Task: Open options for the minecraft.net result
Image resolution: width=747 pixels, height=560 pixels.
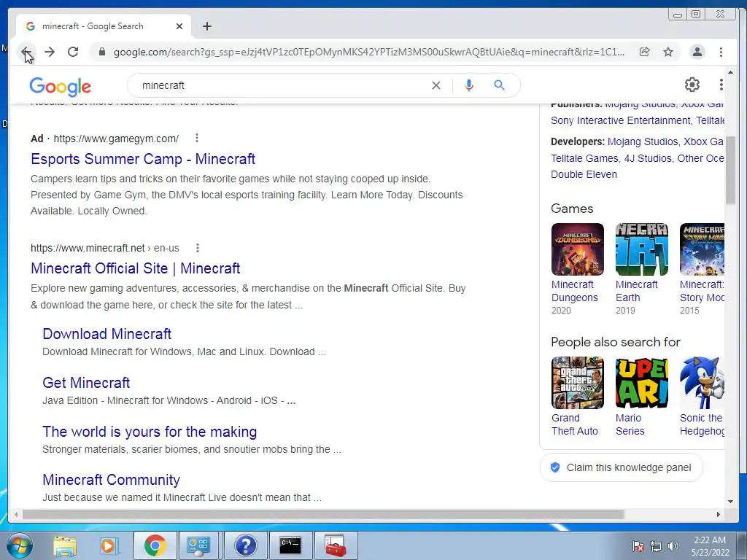Action: 198,248
